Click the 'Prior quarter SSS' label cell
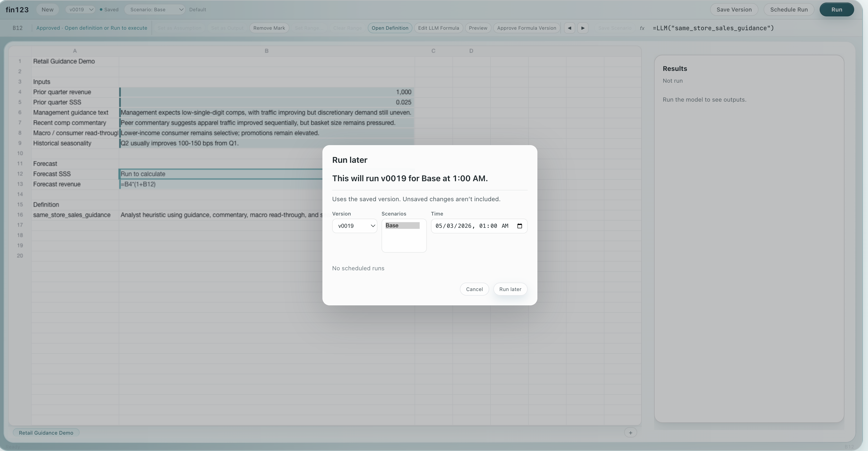Viewport: 868px width, 451px height. click(x=75, y=102)
